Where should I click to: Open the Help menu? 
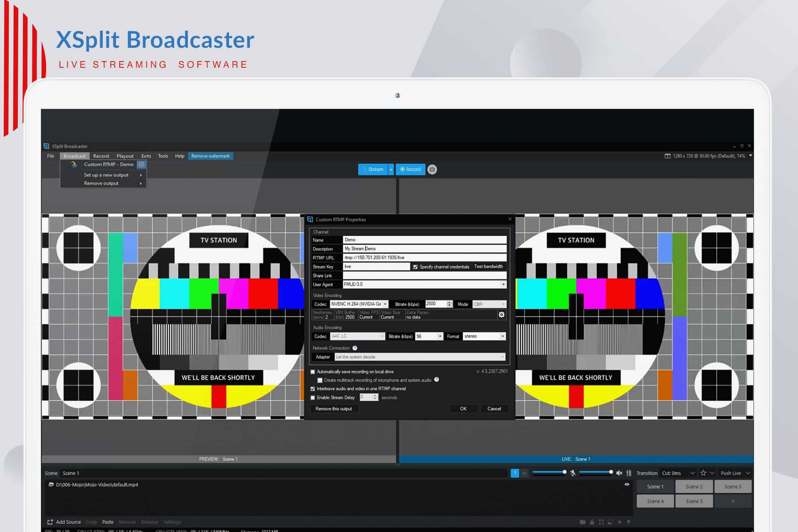180,156
